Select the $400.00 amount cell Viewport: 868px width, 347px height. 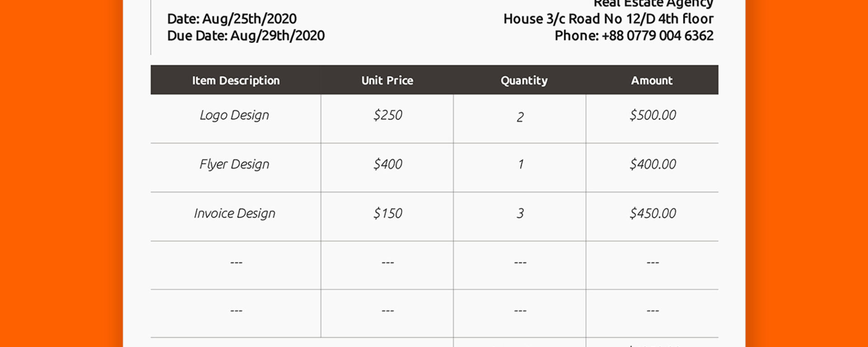pos(652,164)
